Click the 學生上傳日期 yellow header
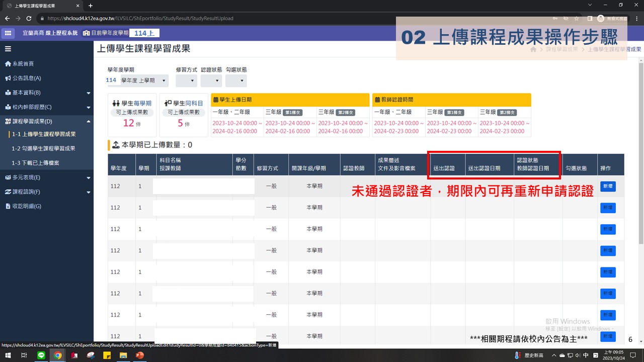The image size is (644, 362). coord(290,100)
